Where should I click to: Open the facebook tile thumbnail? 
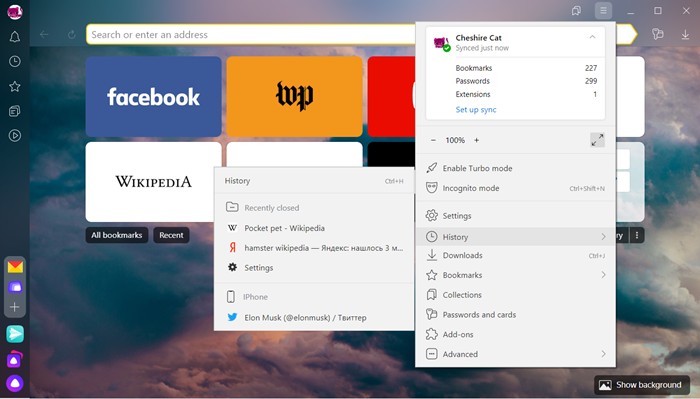coord(154,96)
